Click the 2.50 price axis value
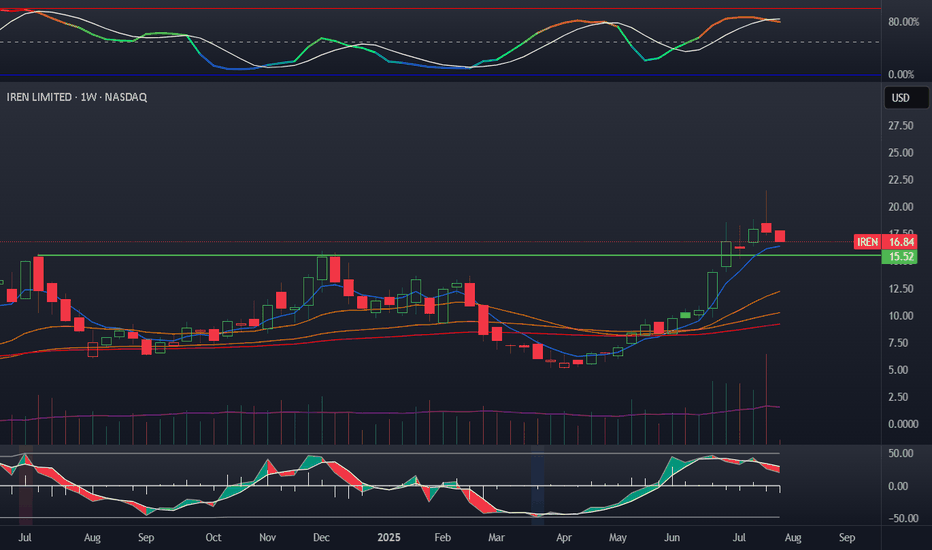The width and height of the screenshot is (932, 550). (900, 397)
